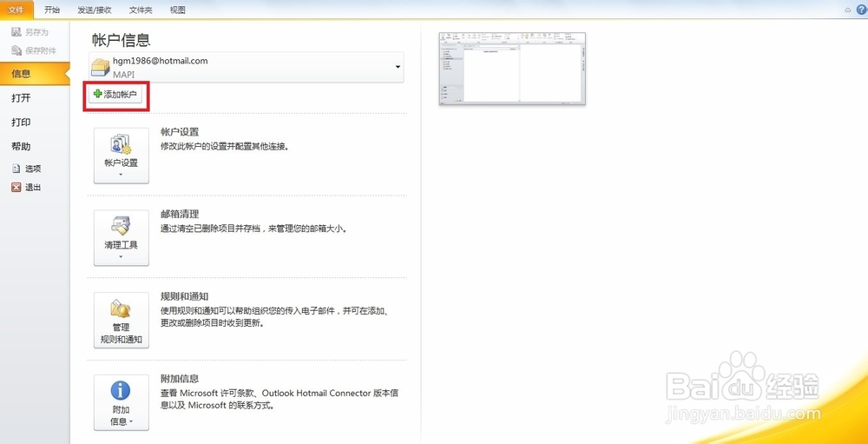Image resolution: width=868 pixels, height=444 pixels.
Task: Open the 打开 sidebar section
Action: click(x=21, y=98)
